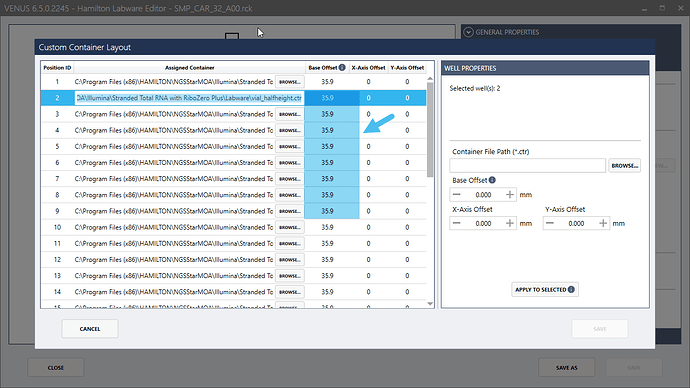This screenshot has height=388, width=690.
Task: Click Browse button for position 11
Action: (290, 243)
